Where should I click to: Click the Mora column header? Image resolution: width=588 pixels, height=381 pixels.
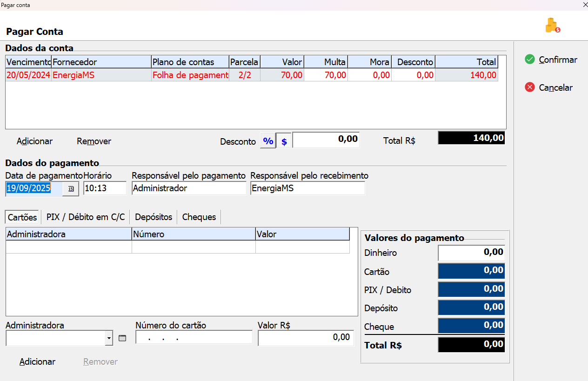tap(369, 62)
